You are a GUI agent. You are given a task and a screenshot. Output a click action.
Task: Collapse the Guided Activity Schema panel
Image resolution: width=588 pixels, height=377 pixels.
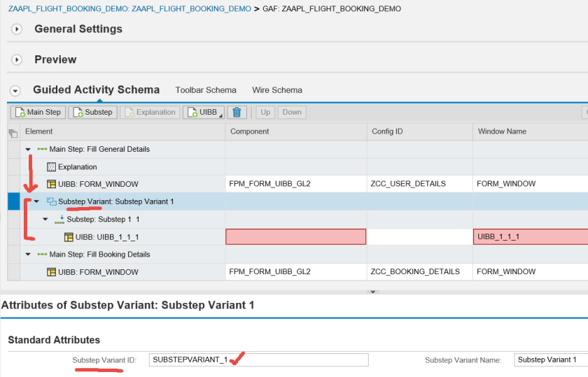pos(15,90)
